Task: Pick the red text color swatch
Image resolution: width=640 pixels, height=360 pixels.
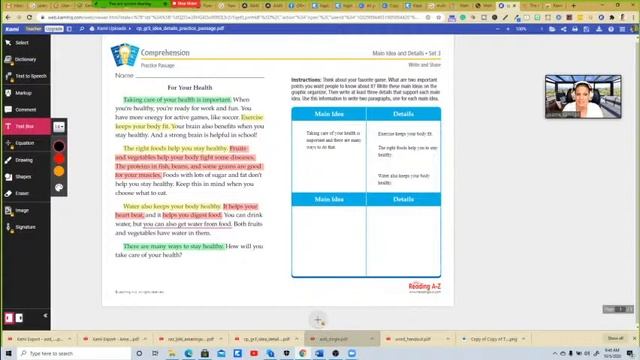Action: [59, 159]
